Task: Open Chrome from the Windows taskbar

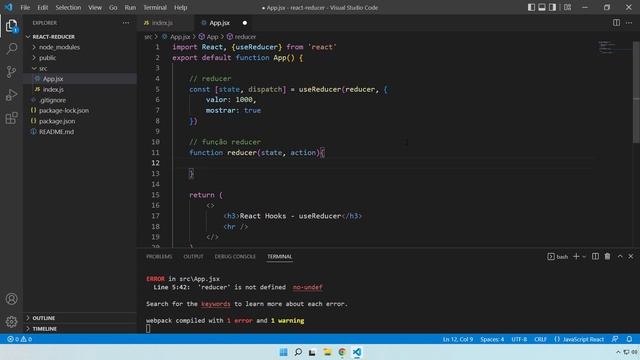Action: coord(342,352)
